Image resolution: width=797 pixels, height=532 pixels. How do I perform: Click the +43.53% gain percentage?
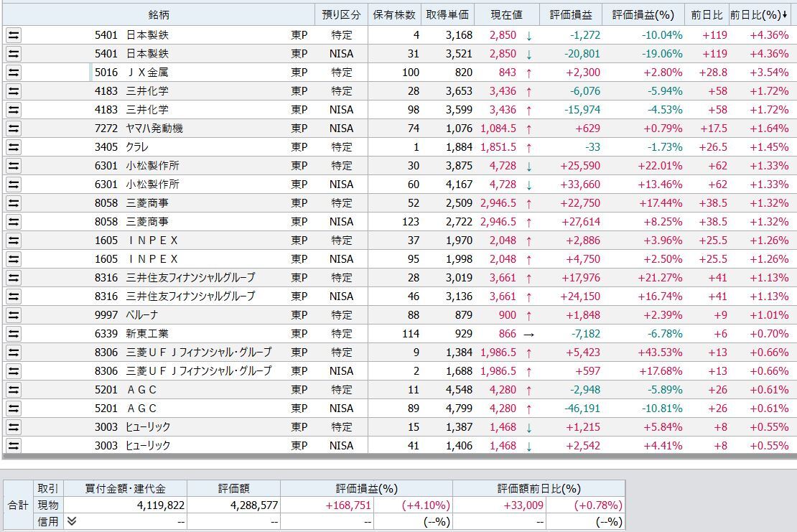[x=661, y=353]
